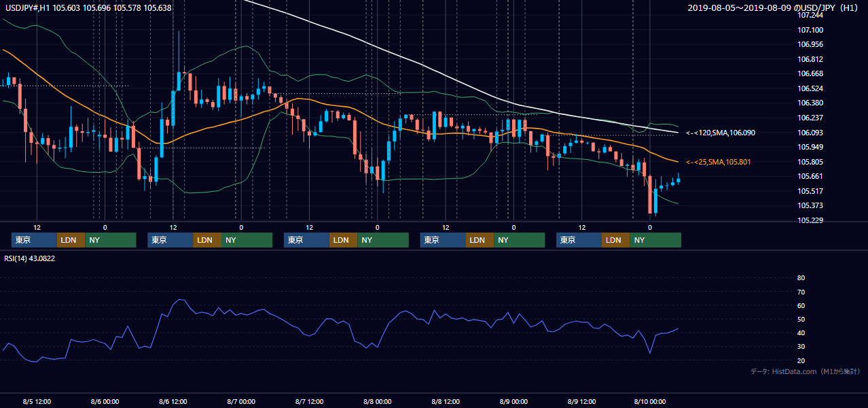Click the 8/8 00:00 date label

coord(377,401)
